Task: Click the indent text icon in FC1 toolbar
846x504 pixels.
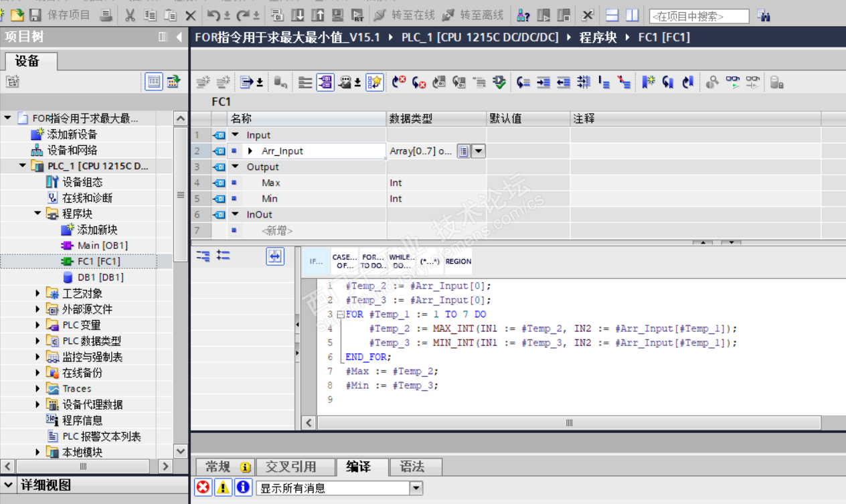Action: click(x=543, y=82)
